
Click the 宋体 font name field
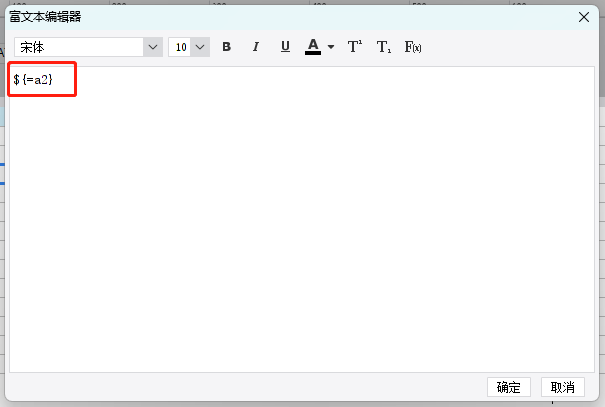point(79,47)
